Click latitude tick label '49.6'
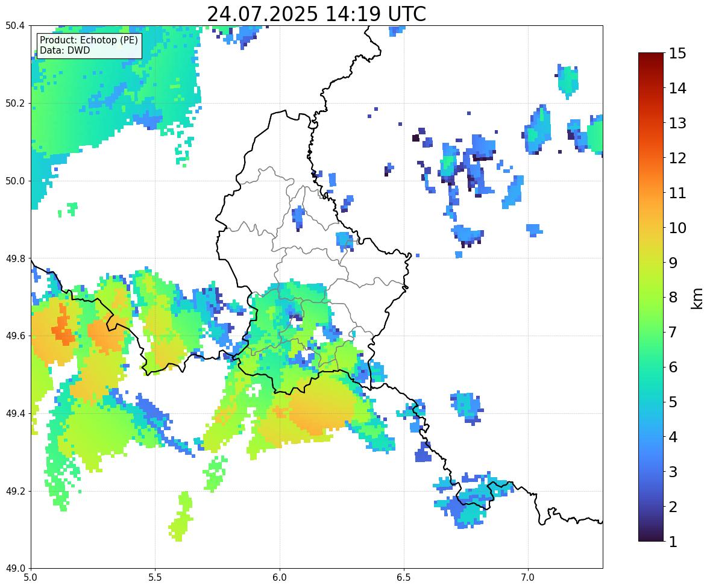The height and width of the screenshot is (588, 710). pyautogui.click(x=15, y=336)
